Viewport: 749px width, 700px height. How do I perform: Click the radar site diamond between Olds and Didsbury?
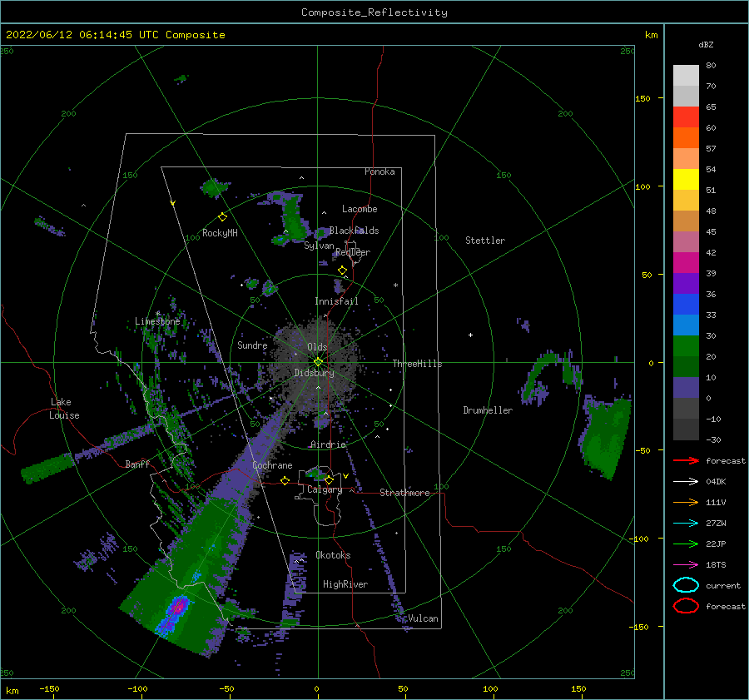coord(318,362)
